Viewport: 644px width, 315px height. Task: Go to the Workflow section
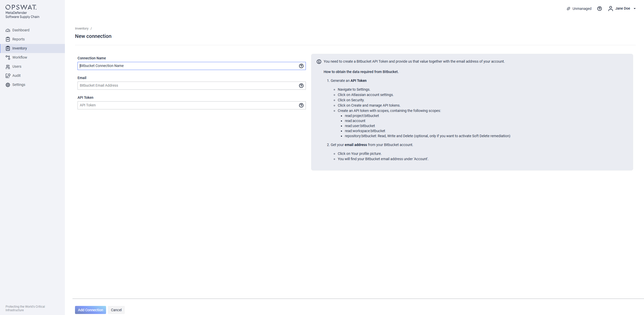click(x=20, y=58)
